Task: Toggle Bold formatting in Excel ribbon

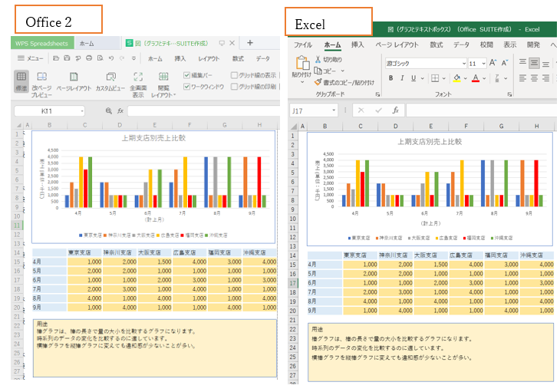Action: [391, 78]
